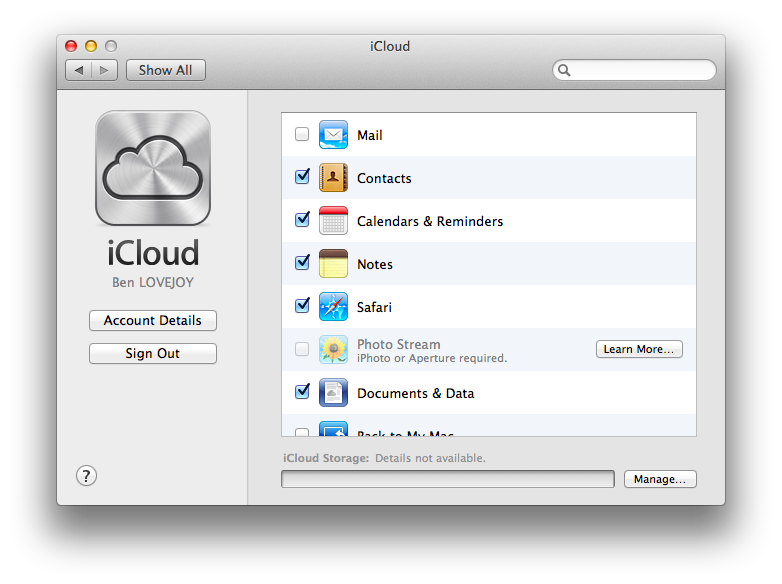Click the Photo Stream sunflower icon
Viewport: 782px width, 584px height.
click(x=333, y=350)
